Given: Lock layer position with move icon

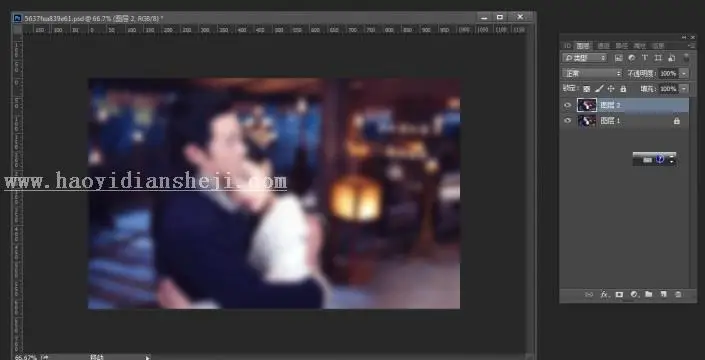Looking at the screenshot, I should [x=611, y=89].
